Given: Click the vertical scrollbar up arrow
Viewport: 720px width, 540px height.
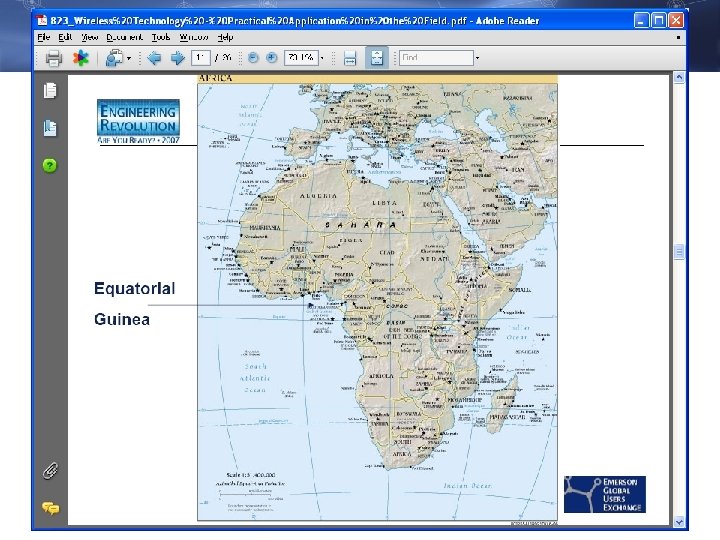Looking at the screenshot, I should point(679,78).
